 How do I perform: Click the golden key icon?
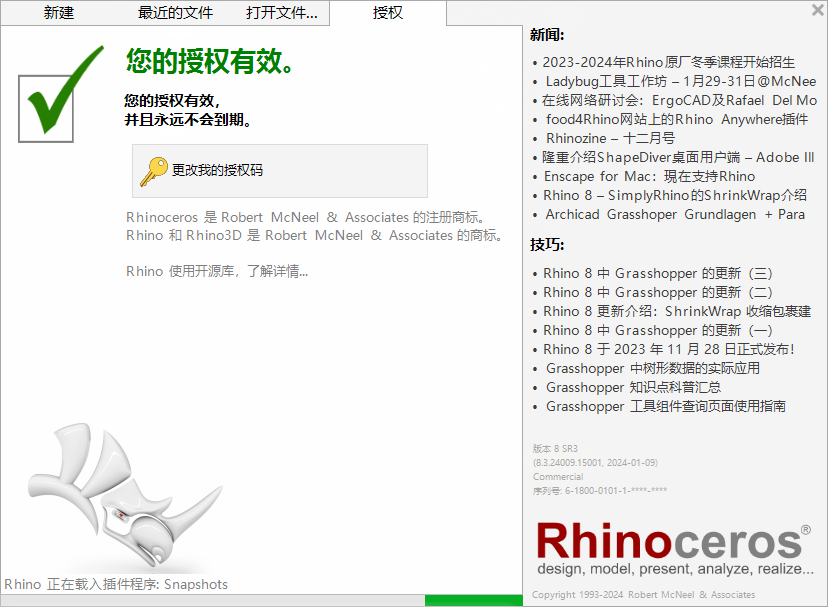pos(154,172)
